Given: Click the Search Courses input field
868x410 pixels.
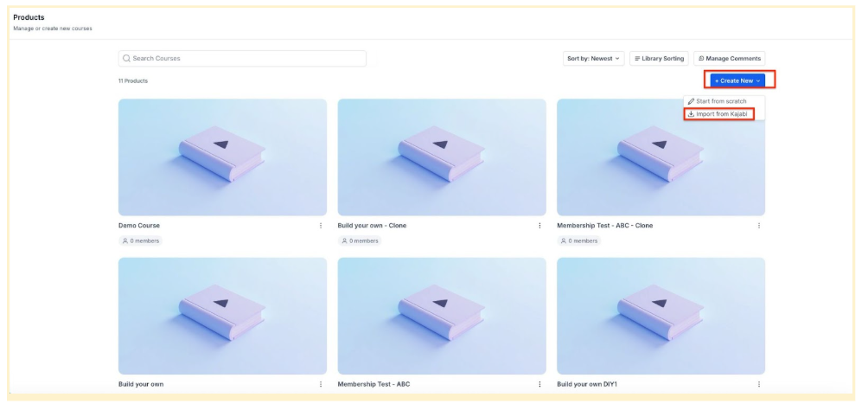Looking at the screenshot, I should pos(242,58).
